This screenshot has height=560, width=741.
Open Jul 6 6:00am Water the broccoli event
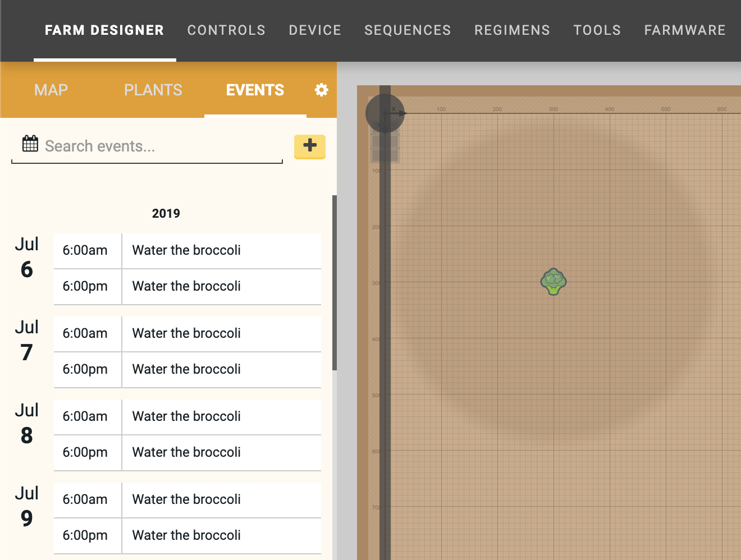[187, 250]
